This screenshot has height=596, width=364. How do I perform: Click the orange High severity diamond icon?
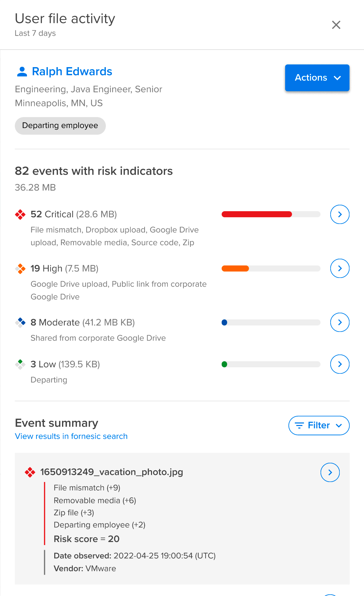click(21, 268)
